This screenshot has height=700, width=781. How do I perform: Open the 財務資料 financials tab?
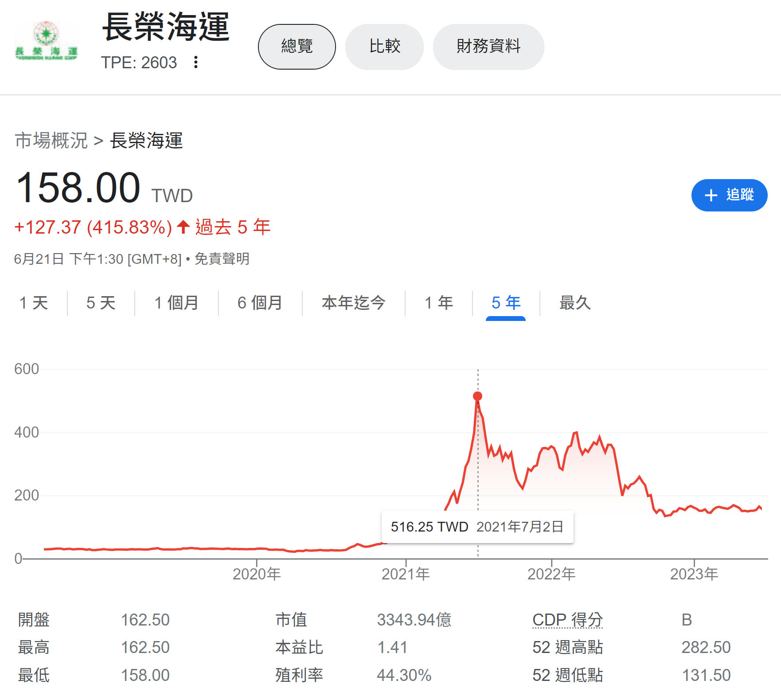[488, 47]
